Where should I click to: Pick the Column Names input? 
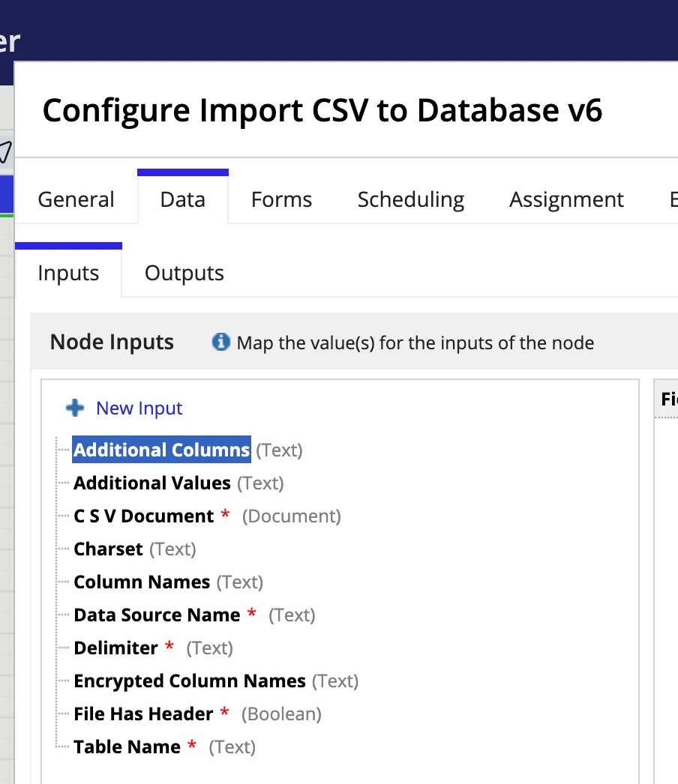(x=142, y=582)
